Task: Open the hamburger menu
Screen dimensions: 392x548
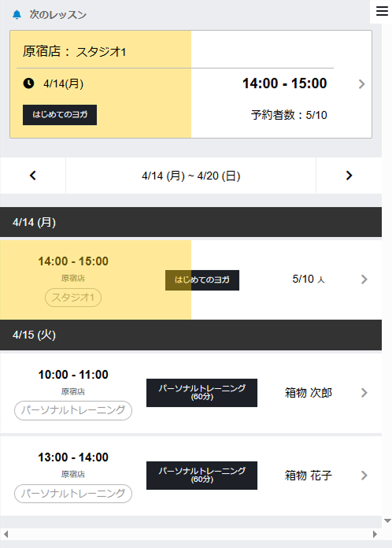Action: 382,11
